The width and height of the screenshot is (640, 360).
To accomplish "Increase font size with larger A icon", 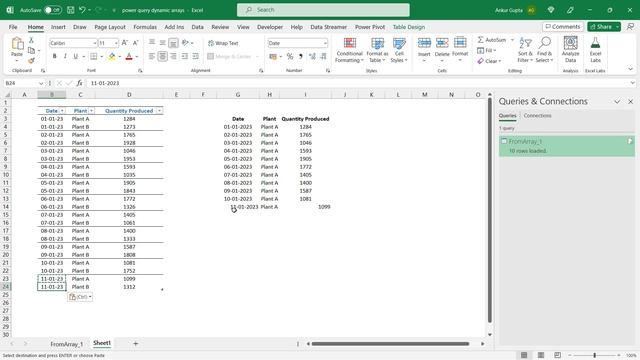I will [x=125, y=43].
